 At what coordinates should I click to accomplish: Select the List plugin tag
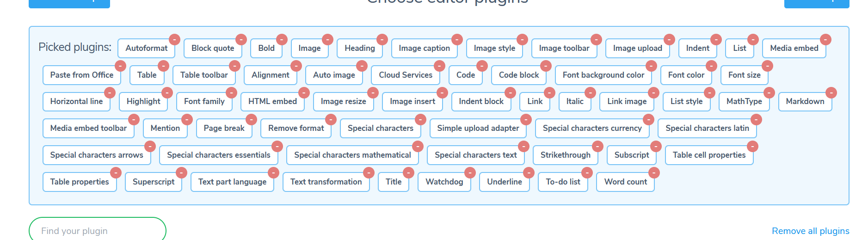pyautogui.click(x=739, y=48)
